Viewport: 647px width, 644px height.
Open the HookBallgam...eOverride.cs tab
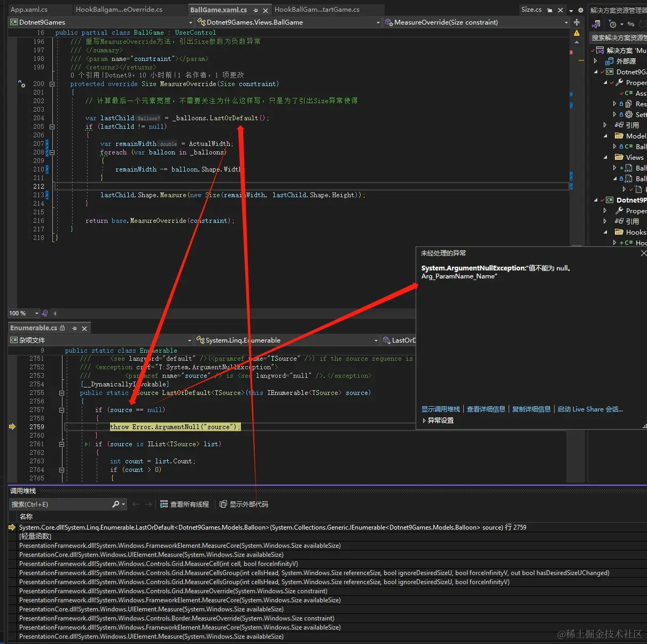pyautogui.click(x=119, y=10)
